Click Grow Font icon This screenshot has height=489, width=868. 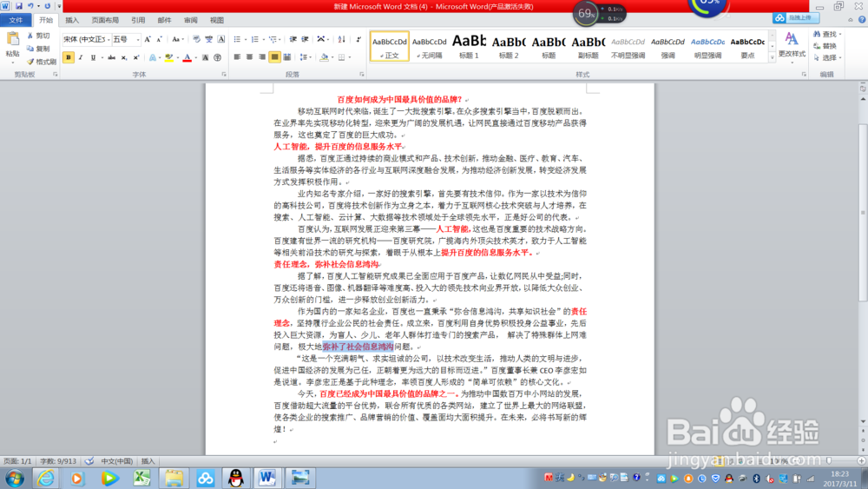[148, 39]
